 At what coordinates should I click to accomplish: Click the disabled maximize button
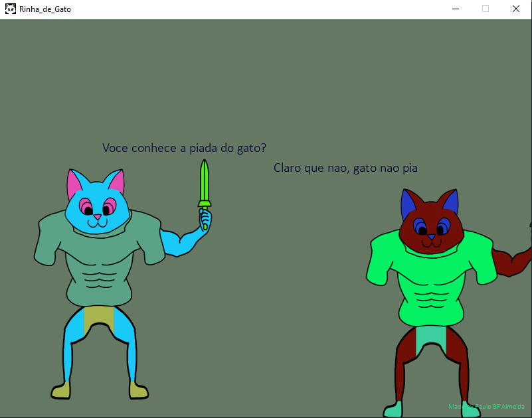pyautogui.click(x=486, y=9)
